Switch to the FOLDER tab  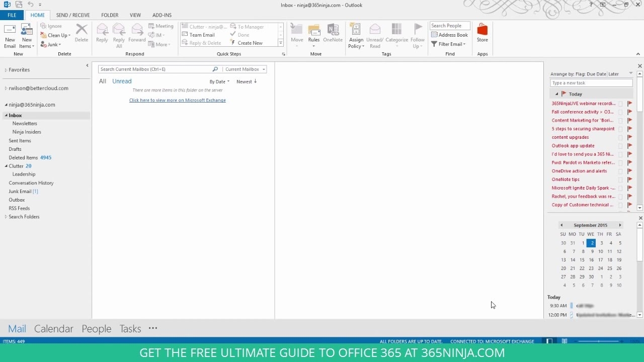110,15
